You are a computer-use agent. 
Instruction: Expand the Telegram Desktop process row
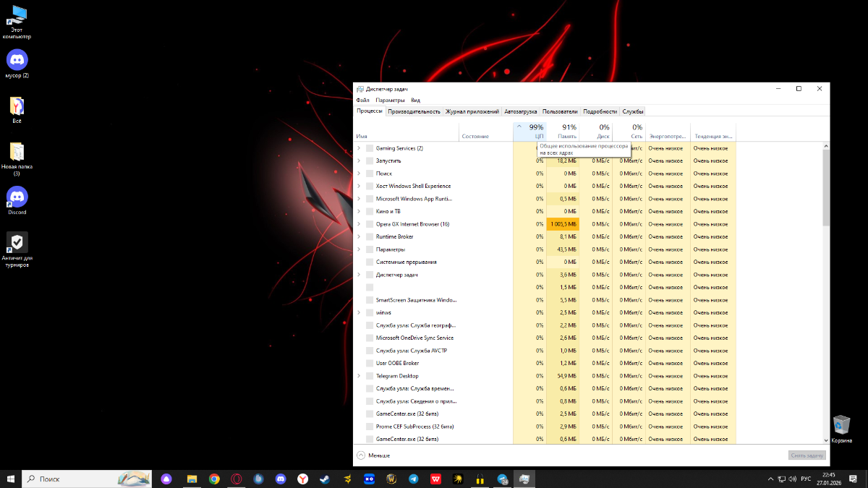359,376
